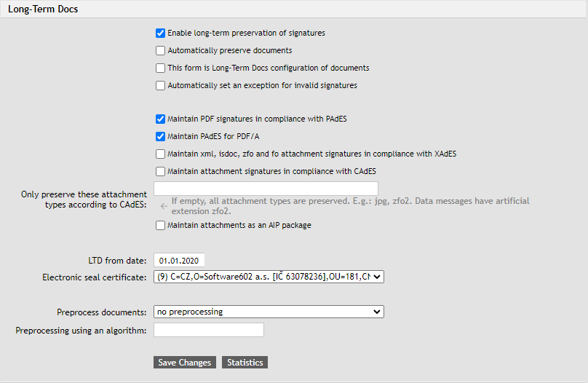Disable Maintain PAdES for PDF/A
The height and width of the screenshot is (383, 588).
pyautogui.click(x=160, y=136)
